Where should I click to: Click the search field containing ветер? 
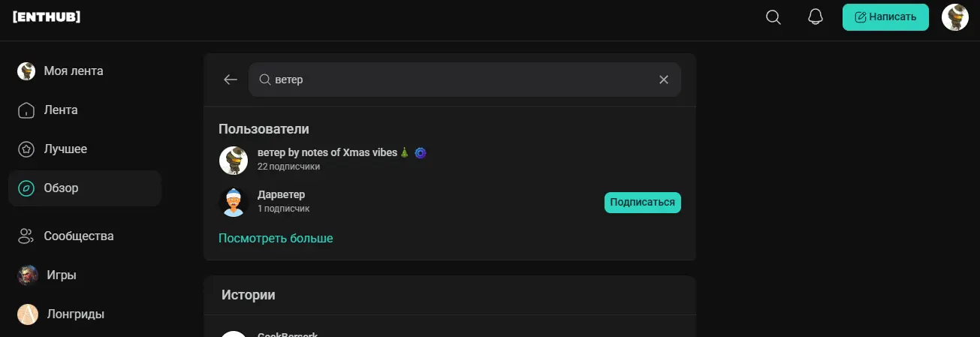pyautogui.click(x=465, y=80)
